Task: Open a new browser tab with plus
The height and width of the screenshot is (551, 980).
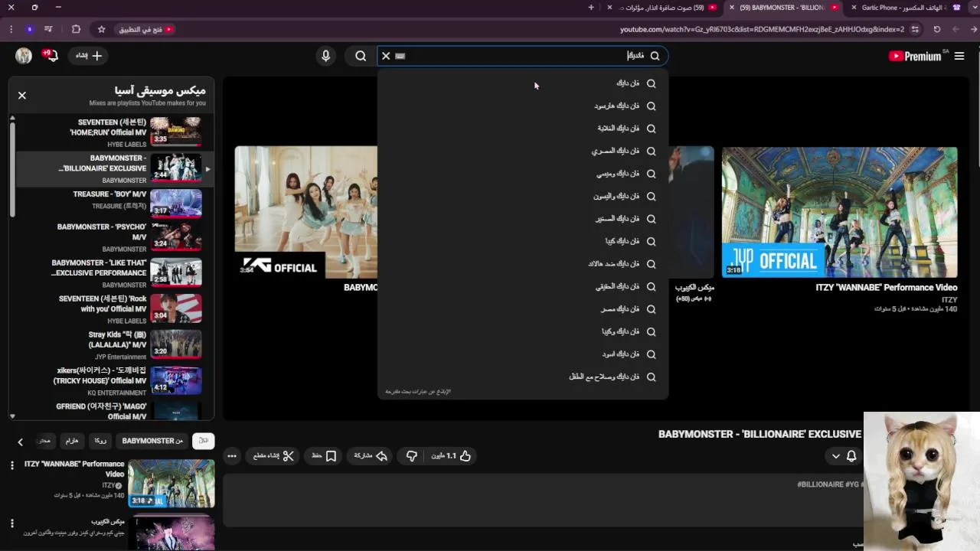Action: coord(591,8)
